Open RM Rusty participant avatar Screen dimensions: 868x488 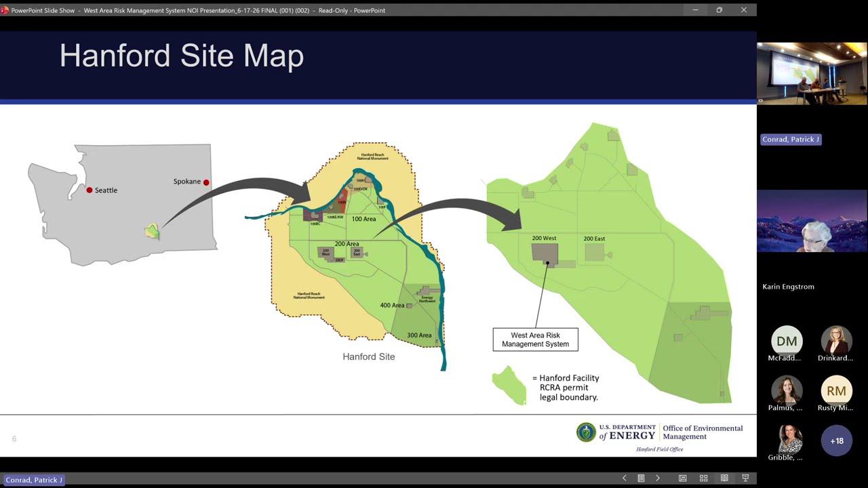836,391
